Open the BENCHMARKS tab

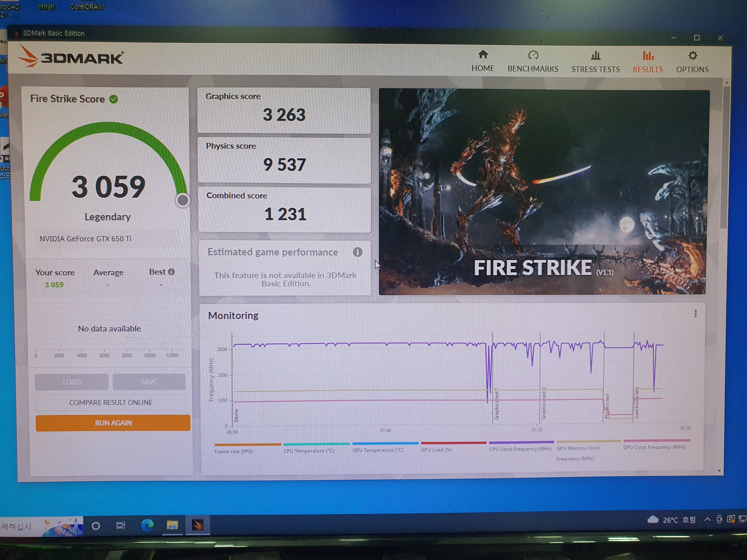(533, 62)
